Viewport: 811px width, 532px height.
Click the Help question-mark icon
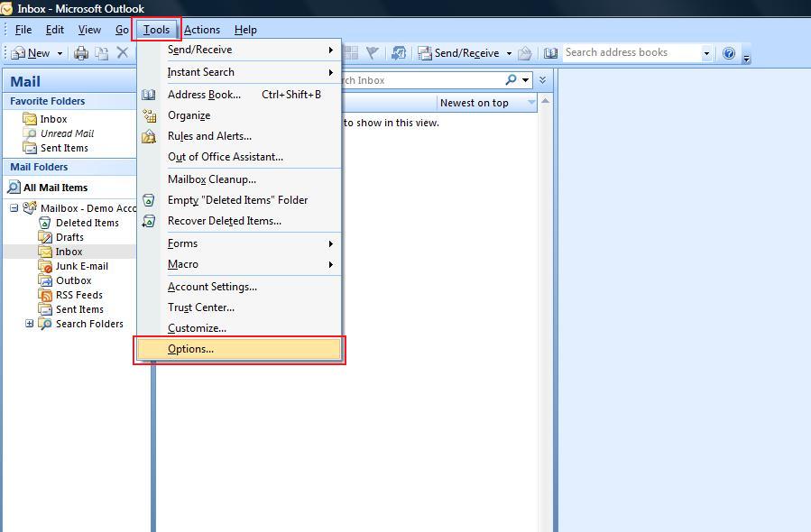(728, 52)
